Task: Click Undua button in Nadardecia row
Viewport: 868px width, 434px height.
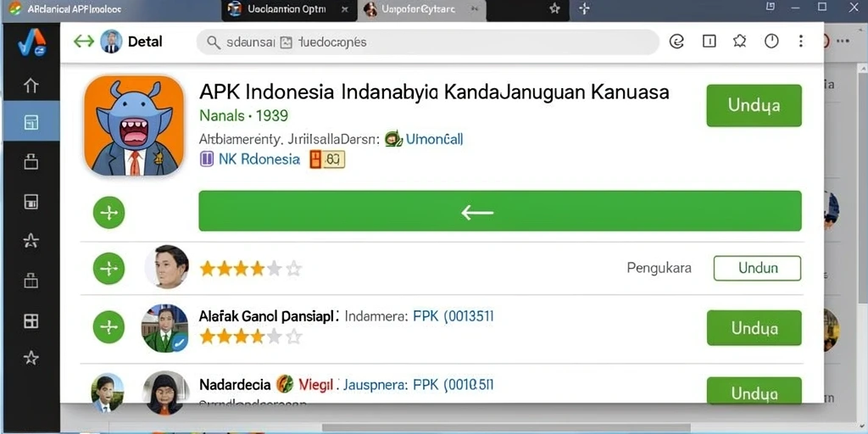Action: (754, 392)
